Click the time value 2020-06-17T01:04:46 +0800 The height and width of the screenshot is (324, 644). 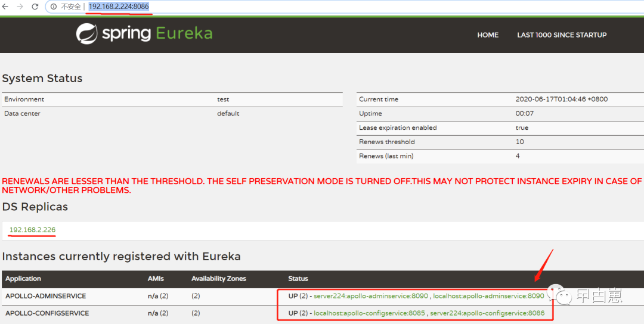[562, 99]
